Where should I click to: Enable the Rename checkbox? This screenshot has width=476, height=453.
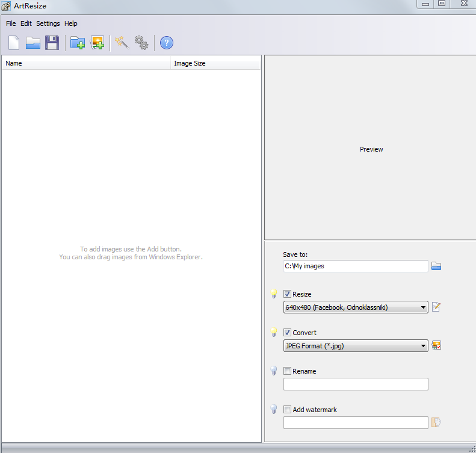287,371
